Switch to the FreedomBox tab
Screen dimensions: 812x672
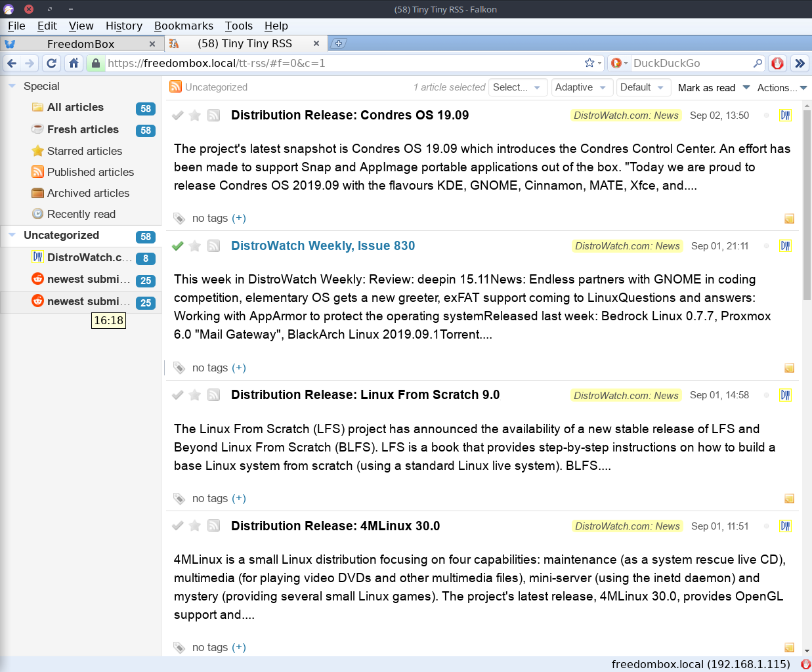[81, 44]
